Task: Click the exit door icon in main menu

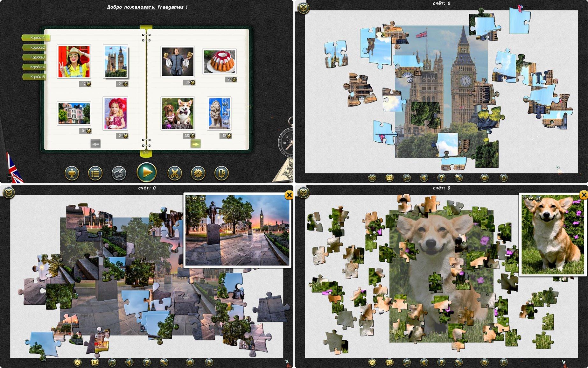Action: (x=221, y=173)
